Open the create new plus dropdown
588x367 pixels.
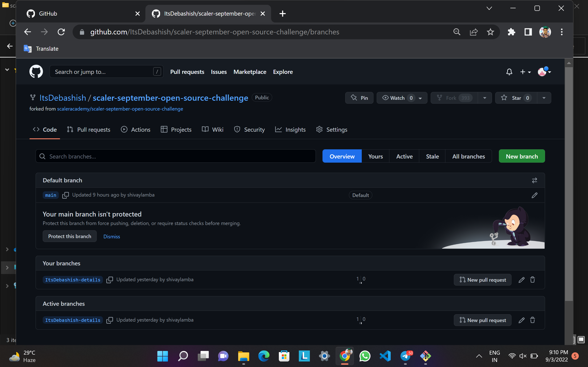tap(525, 72)
